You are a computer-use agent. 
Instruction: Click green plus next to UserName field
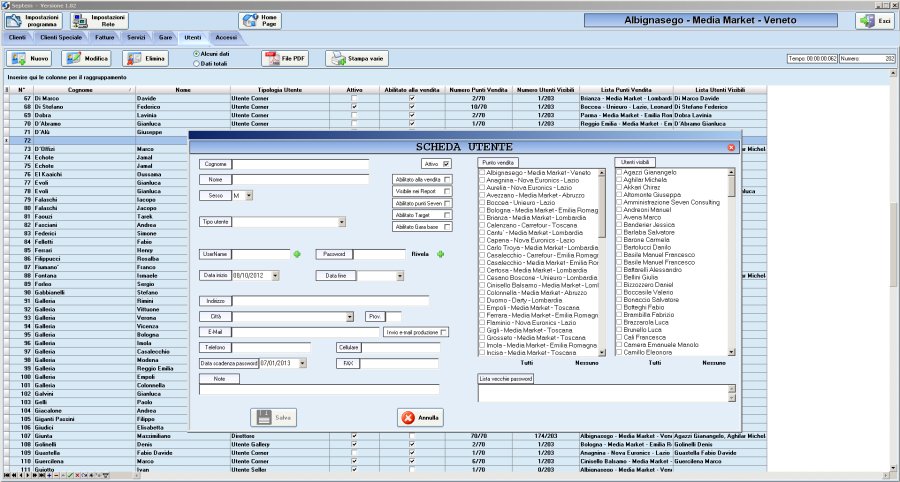[x=296, y=255]
